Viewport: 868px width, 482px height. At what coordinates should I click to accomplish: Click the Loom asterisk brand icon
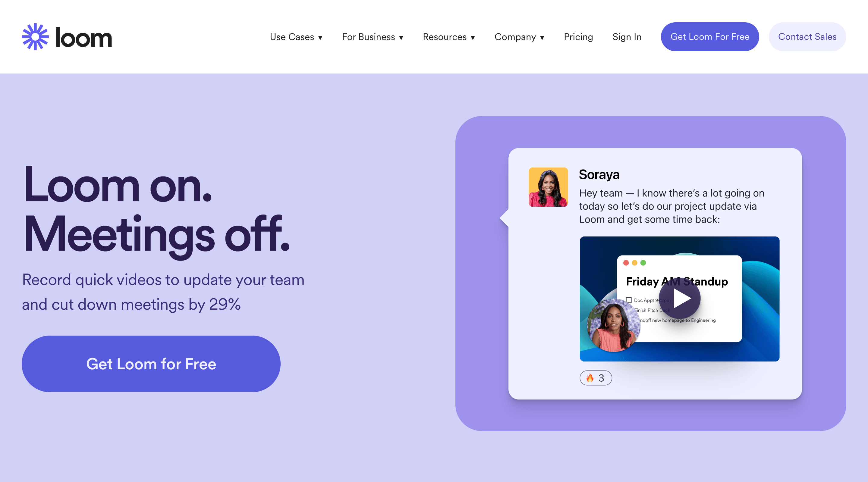tap(34, 37)
